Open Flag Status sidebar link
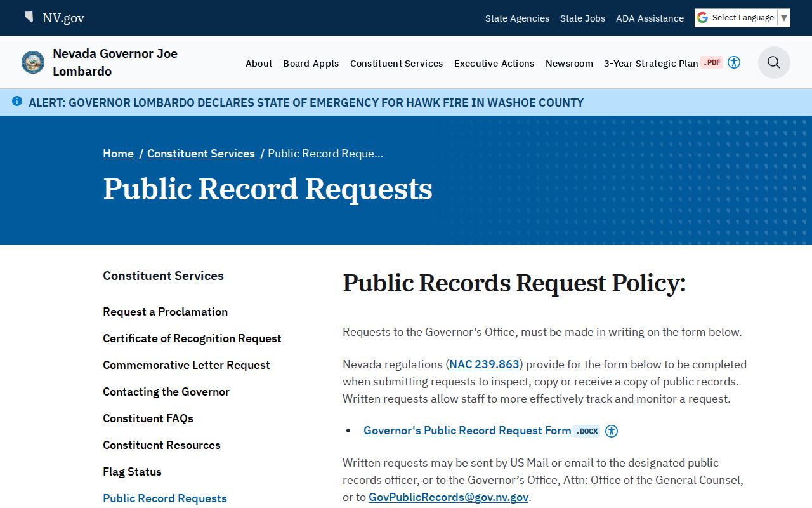This screenshot has width=812, height=508. click(132, 472)
